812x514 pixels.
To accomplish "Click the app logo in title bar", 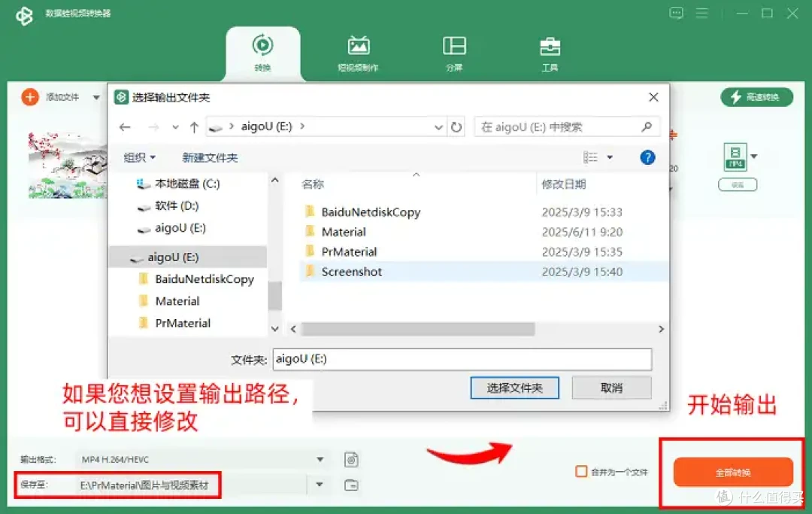I will [24, 16].
